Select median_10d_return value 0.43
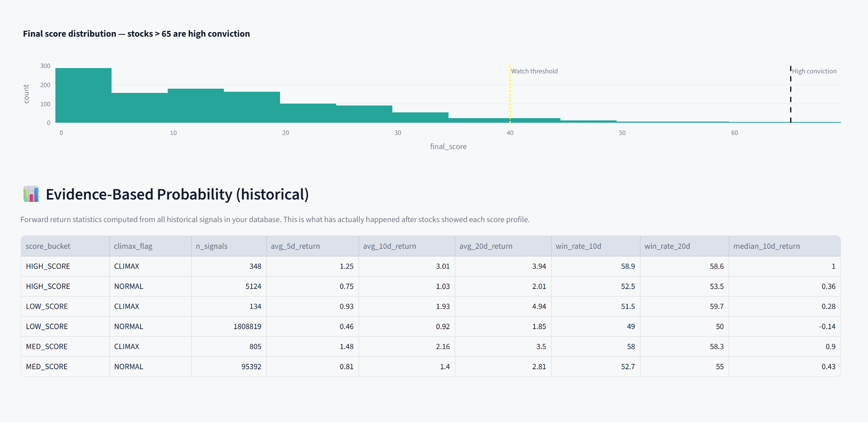The width and height of the screenshot is (868, 422). (785, 367)
